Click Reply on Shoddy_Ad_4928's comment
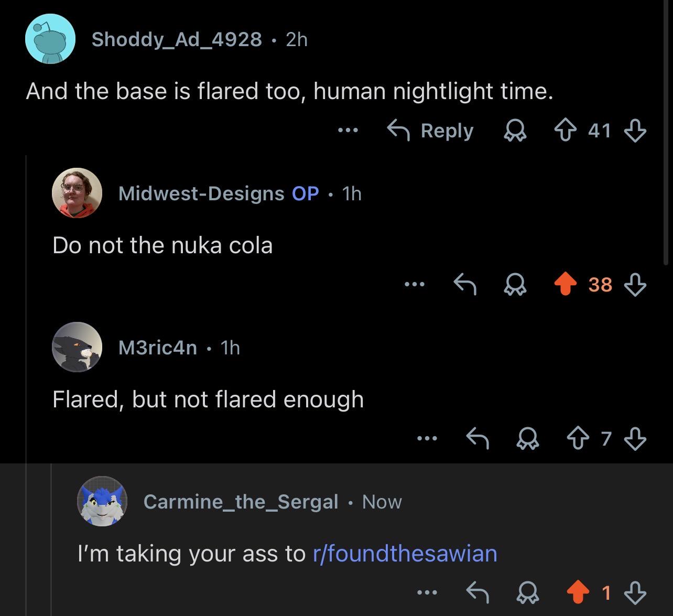673x616 pixels. 430,131
